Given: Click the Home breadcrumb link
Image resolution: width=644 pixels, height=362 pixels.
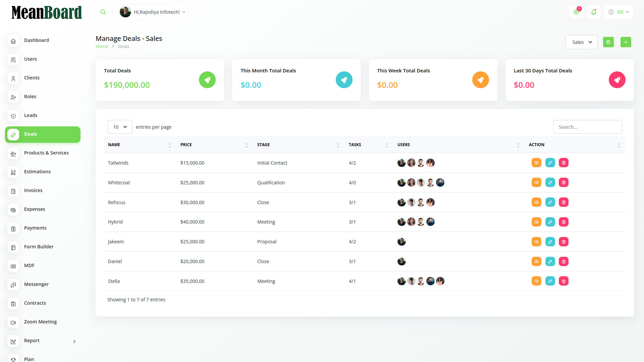Looking at the screenshot, I should (x=102, y=47).
